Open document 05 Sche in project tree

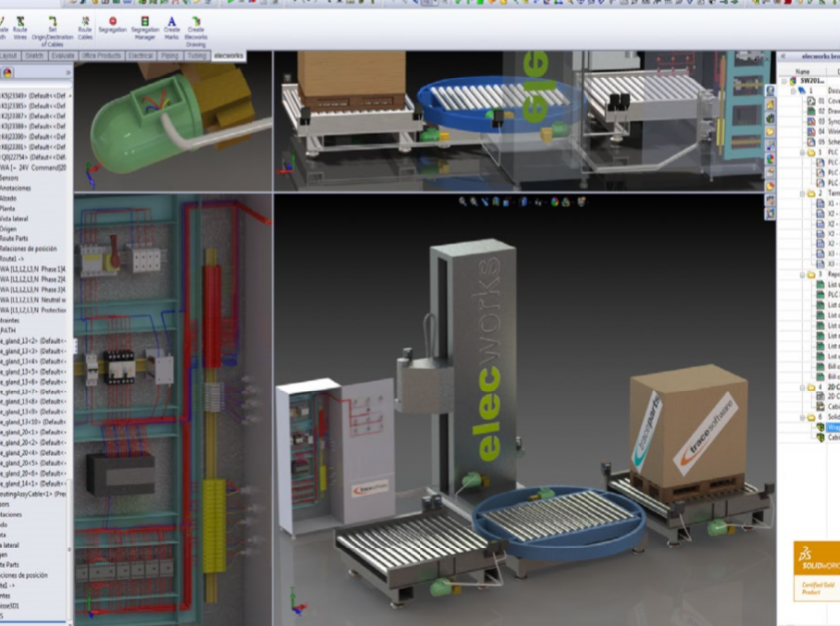[x=825, y=142]
